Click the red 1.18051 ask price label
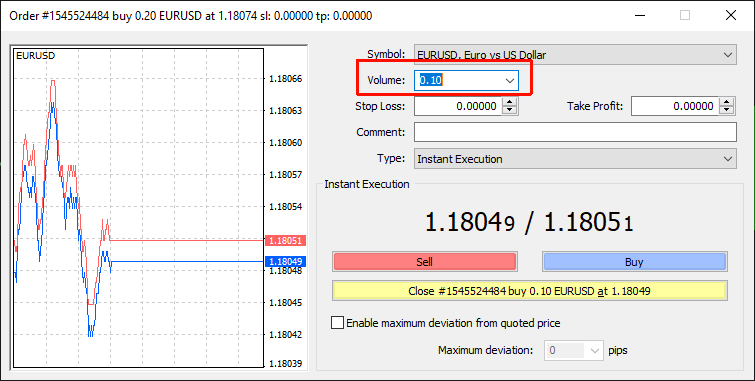Screen dimensions: 755x381 click(x=286, y=240)
